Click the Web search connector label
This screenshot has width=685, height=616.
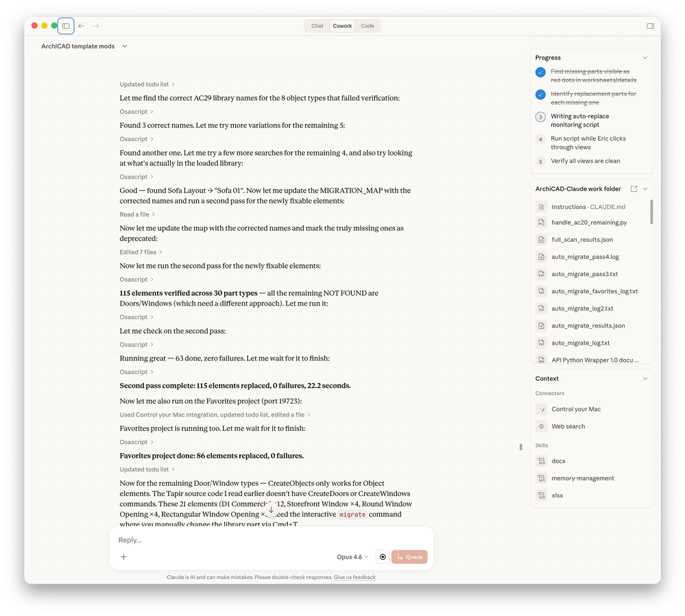tap(568, 426)
